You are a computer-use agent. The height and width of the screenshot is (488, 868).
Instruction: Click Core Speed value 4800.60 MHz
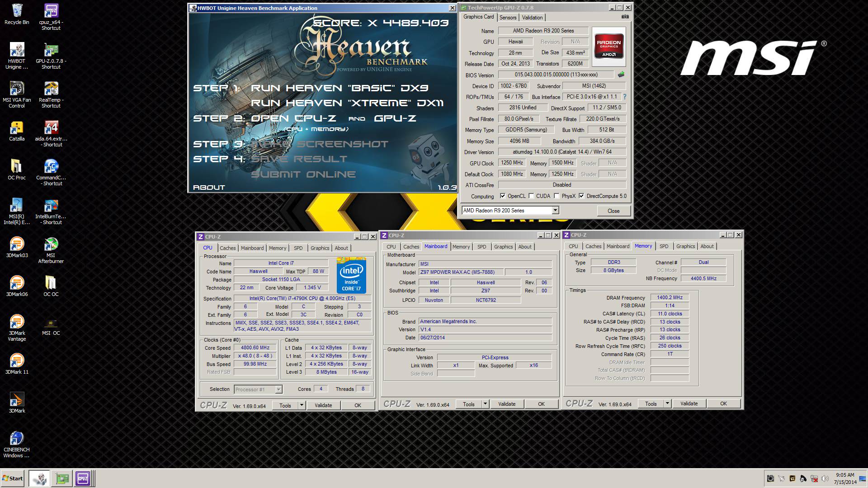[x=255, y=348]
